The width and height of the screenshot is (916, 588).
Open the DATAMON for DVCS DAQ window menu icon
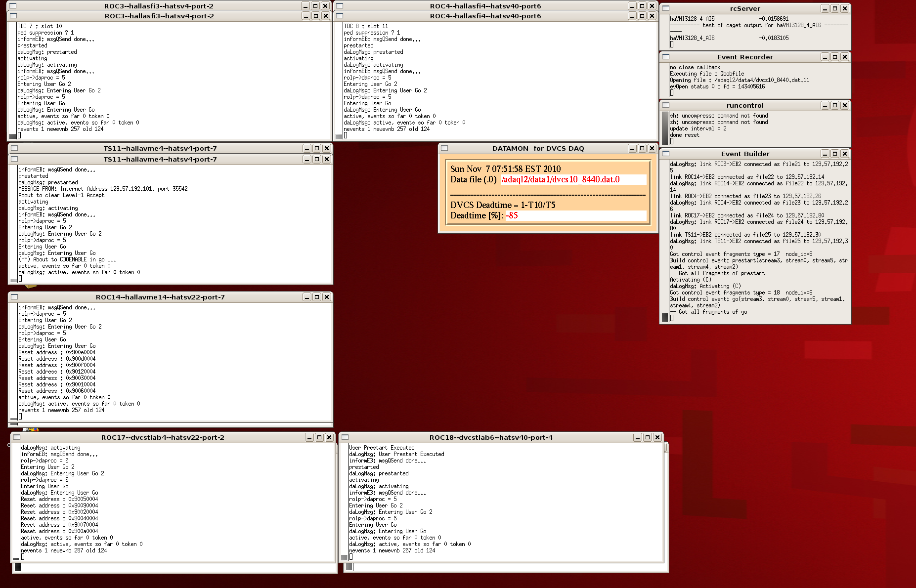pyautogui.click(x=444, y=148)
